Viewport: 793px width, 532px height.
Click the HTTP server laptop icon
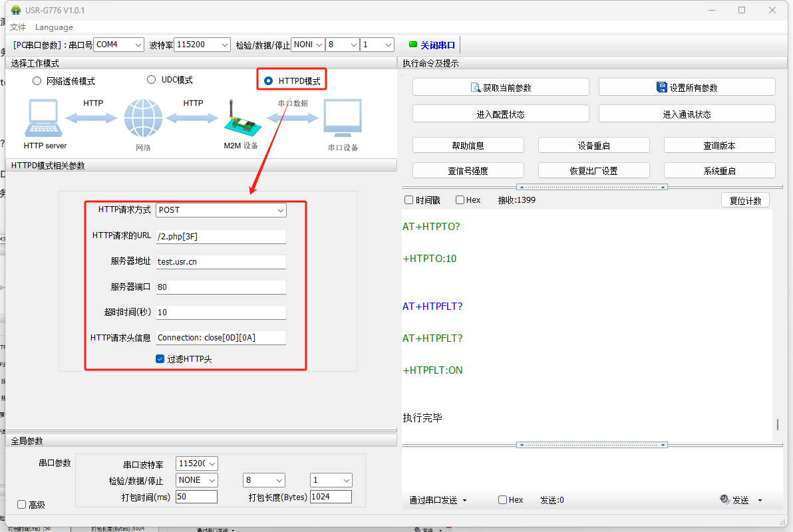click(45, 118)
